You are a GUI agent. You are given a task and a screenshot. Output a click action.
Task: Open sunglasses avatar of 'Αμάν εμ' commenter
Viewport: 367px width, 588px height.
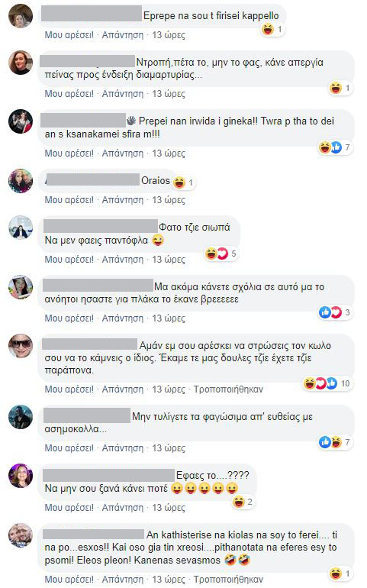[21, 346]
